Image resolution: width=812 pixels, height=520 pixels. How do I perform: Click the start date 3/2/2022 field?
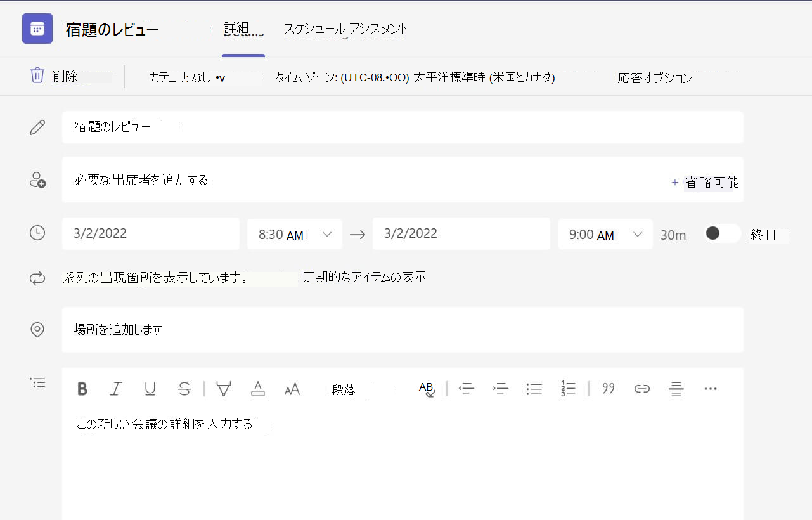point(151,233)
